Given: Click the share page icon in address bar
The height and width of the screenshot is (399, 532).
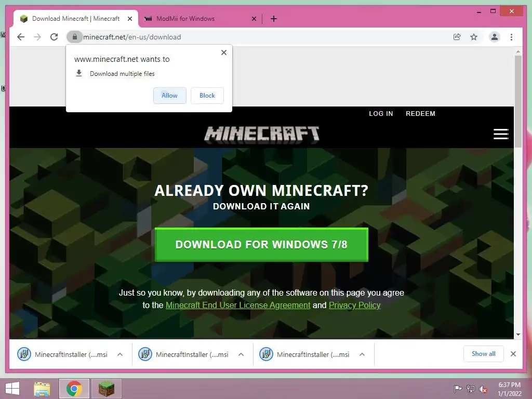Looking at the screenshot, I should (x=457, y=37).
